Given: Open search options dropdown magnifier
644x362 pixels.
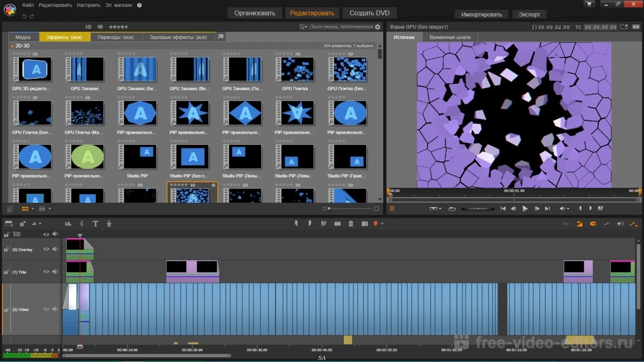Looking at the screenshot, I should click(x=303, y=27).
